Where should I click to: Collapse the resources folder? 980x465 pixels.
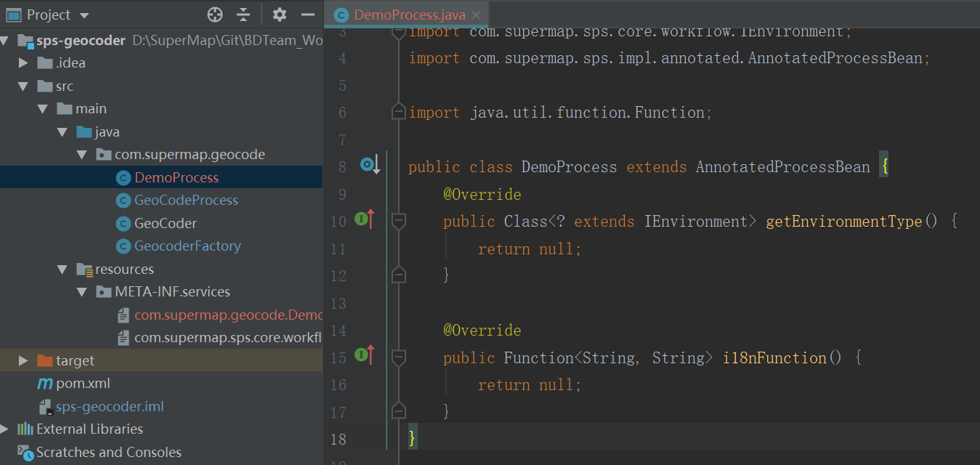point(62,269)
